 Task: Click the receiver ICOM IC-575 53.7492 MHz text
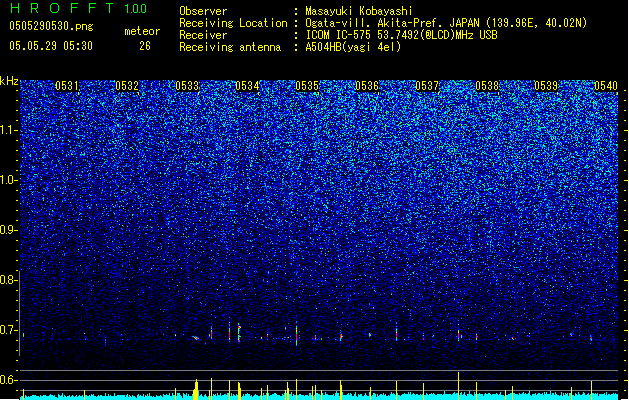coord(401,35)
